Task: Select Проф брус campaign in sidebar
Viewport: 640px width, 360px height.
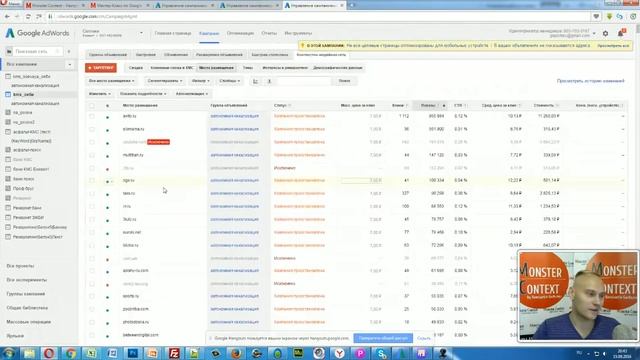Action: tap(23, 189)
